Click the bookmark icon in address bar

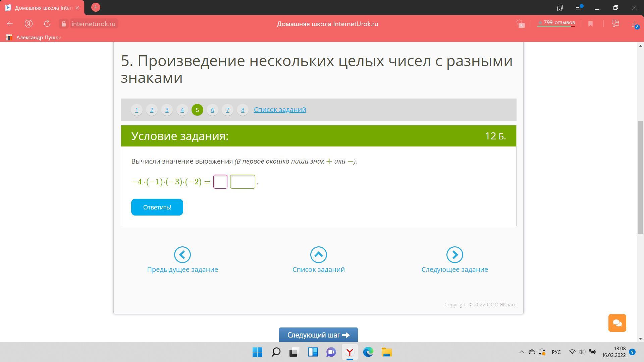(590, 24)
